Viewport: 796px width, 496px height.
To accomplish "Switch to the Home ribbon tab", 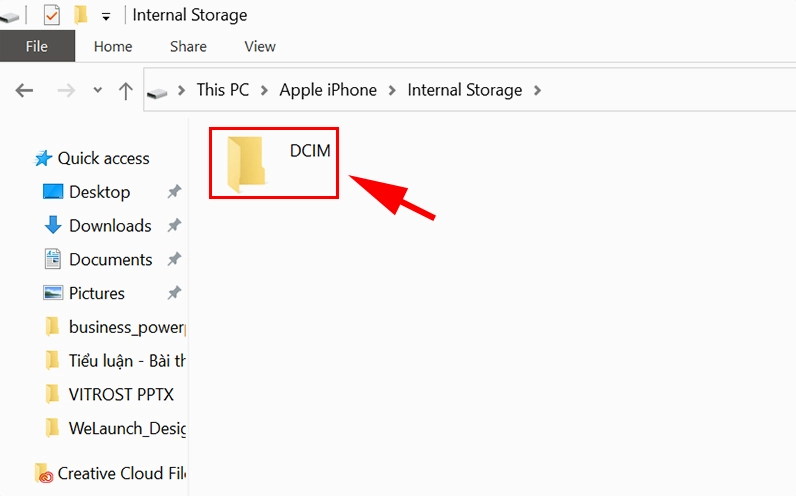I will [113, 46].
